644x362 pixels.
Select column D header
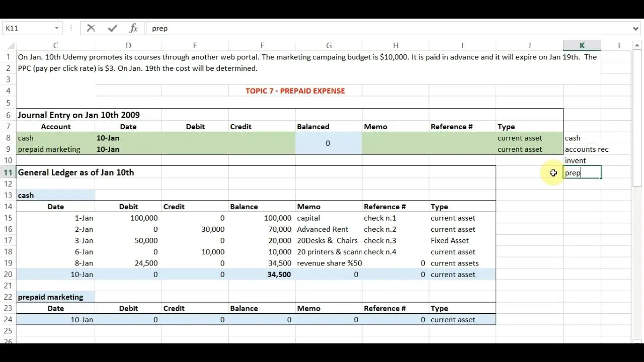pos(128,45)
